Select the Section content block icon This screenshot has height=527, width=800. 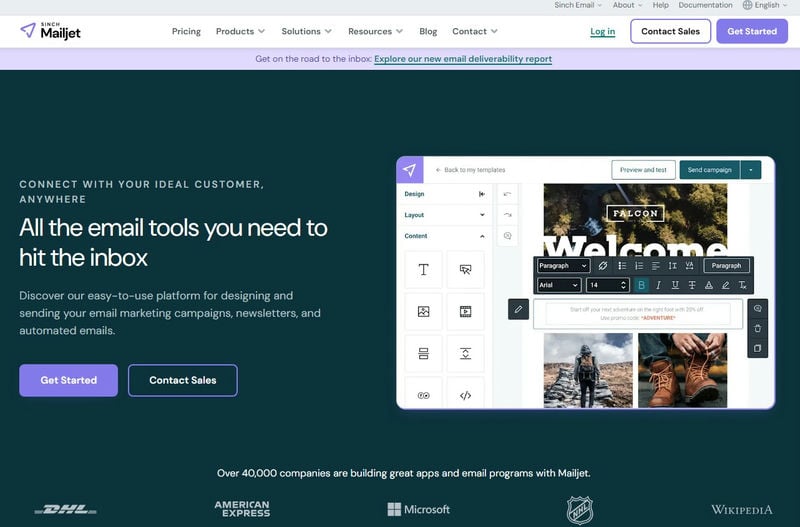point(423,353)
